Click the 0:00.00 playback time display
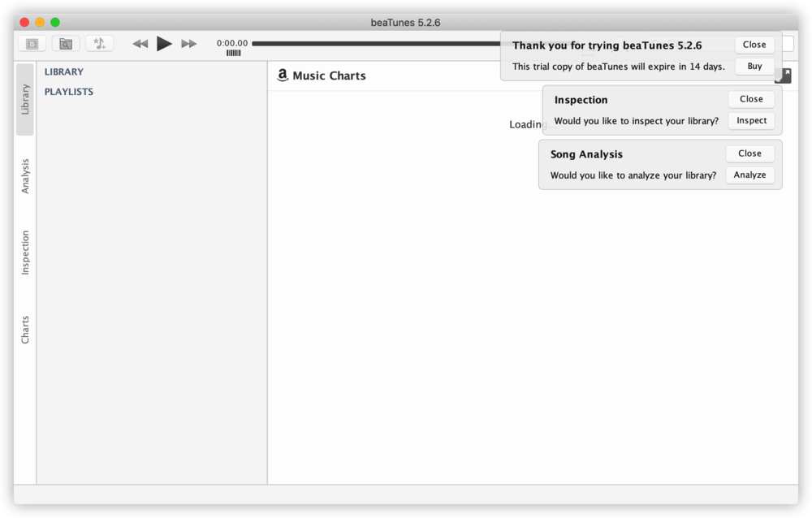Viewport: 812px width, 518px height. (x=232, y=43)
